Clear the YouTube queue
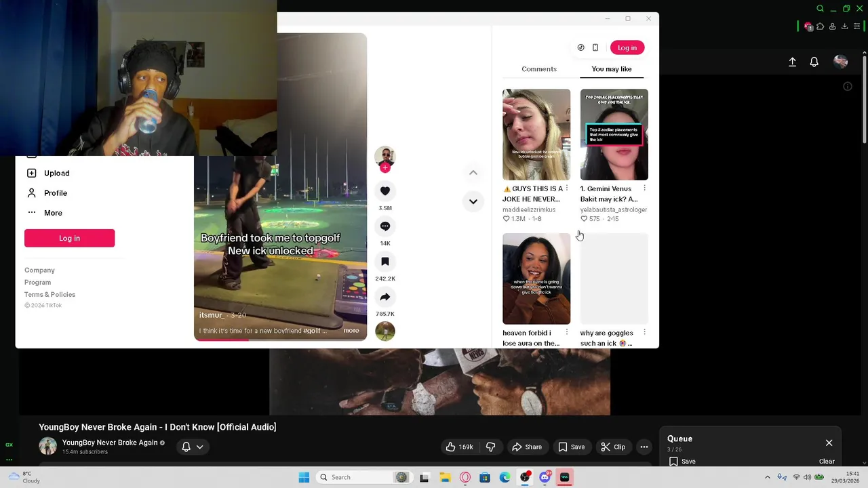 [827, 462]
